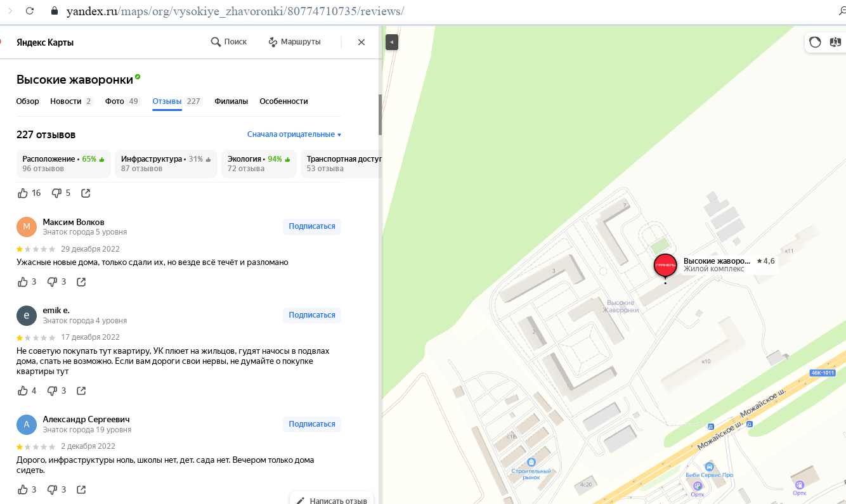The height and width of the screenshot is (504, 846).
Task: Reload the page with the browser refresh button
Action: pyautogui.click(x=30, y=11)
